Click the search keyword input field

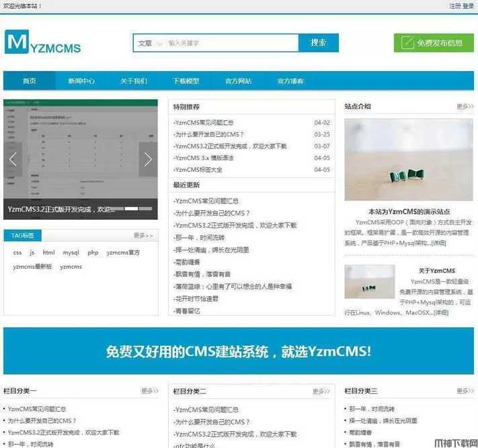pyautogui.click(x=231, y=43)
